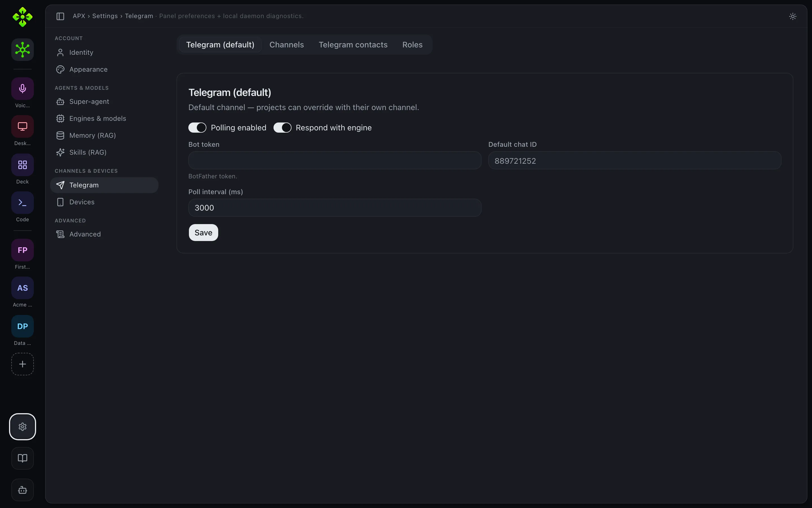
Task: Open Engines & models settings
Action: [104, 119]
